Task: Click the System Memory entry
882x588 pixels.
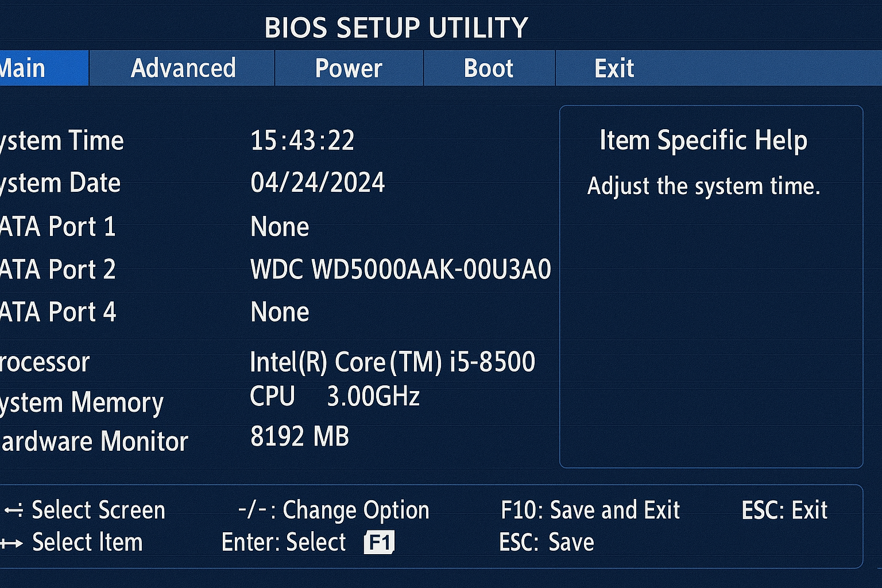Action: 80,402
